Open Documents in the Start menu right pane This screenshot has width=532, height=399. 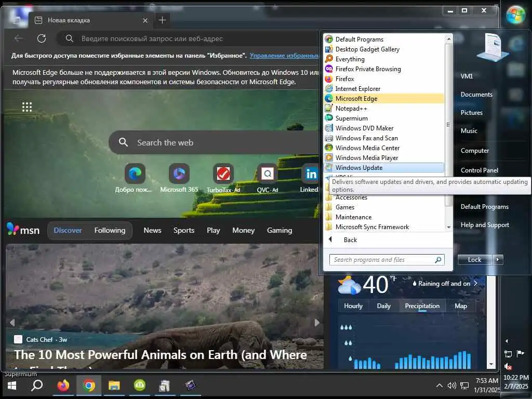click(476, 95)
